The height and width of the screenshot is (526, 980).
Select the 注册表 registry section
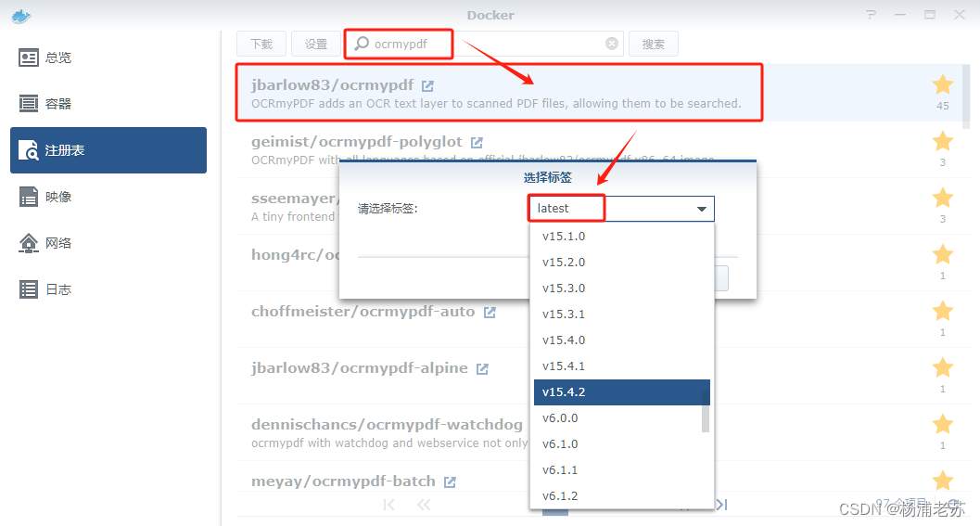[x=108, y=150]
